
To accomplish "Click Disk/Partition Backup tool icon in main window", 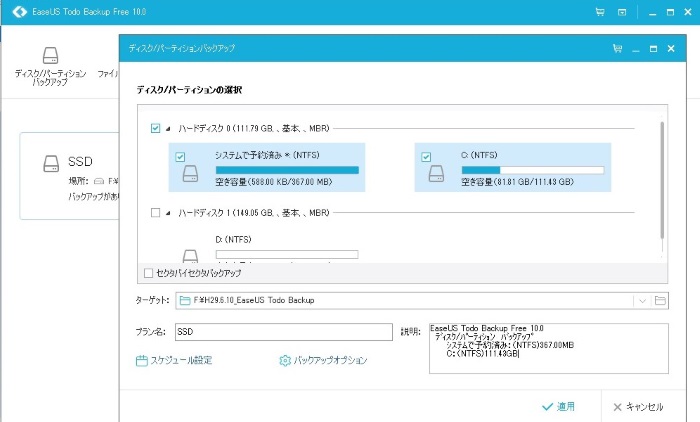I will coord(50,55).
